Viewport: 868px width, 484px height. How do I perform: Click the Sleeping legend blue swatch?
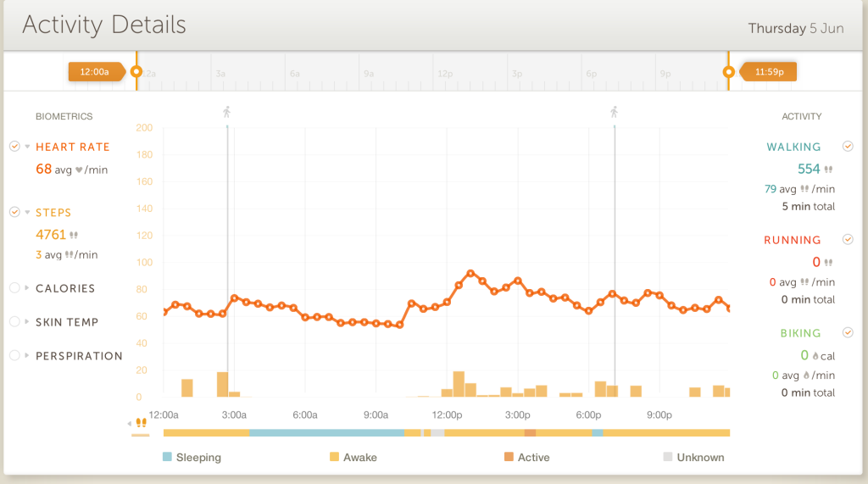167,457
